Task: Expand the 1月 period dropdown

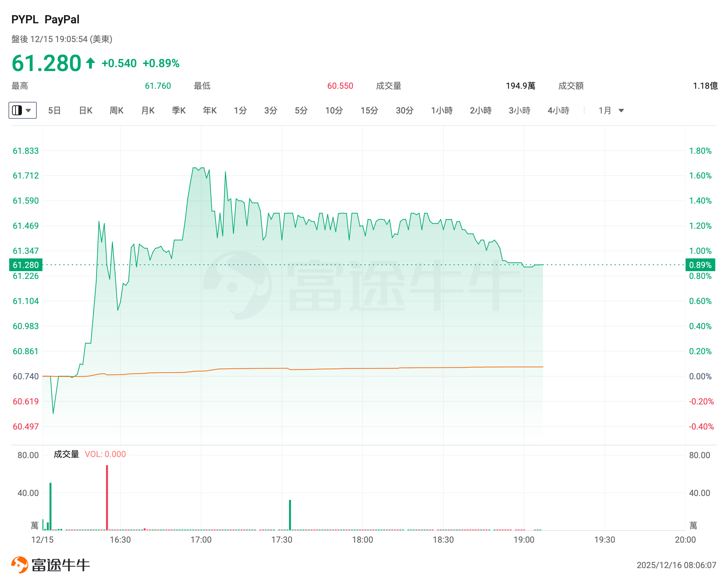Action: [x=611, y=111]
